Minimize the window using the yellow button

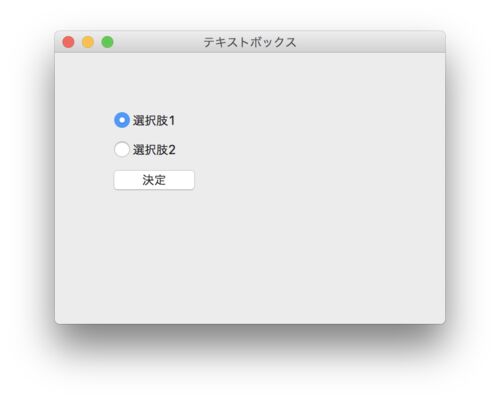pyautogui.click(x=88, y=42)
